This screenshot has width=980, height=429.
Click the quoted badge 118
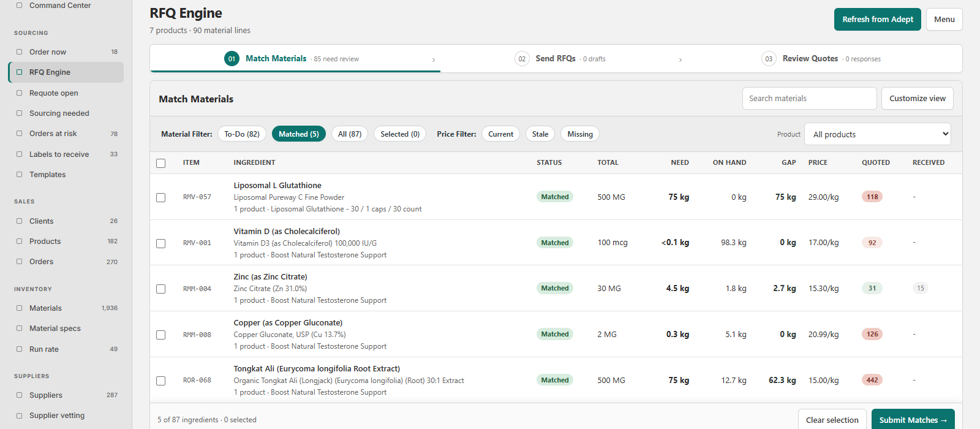click(x=872, y=197)
